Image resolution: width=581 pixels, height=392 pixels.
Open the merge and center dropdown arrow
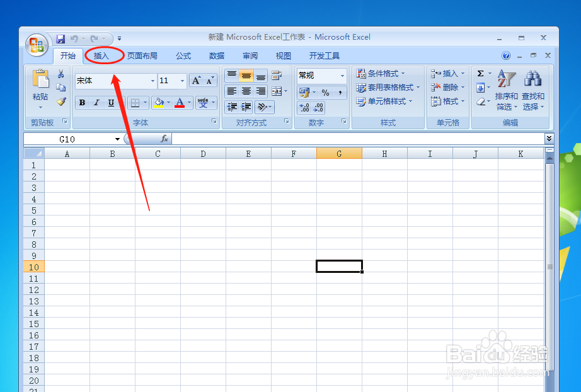tap(285, 91)
